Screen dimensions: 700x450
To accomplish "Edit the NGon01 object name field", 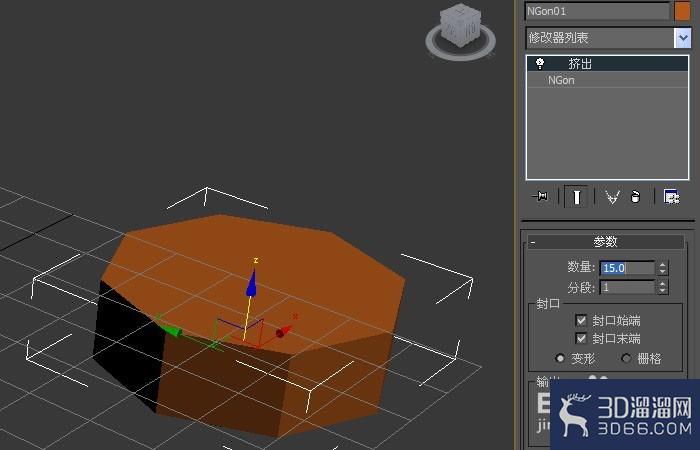I will [598, 11].
